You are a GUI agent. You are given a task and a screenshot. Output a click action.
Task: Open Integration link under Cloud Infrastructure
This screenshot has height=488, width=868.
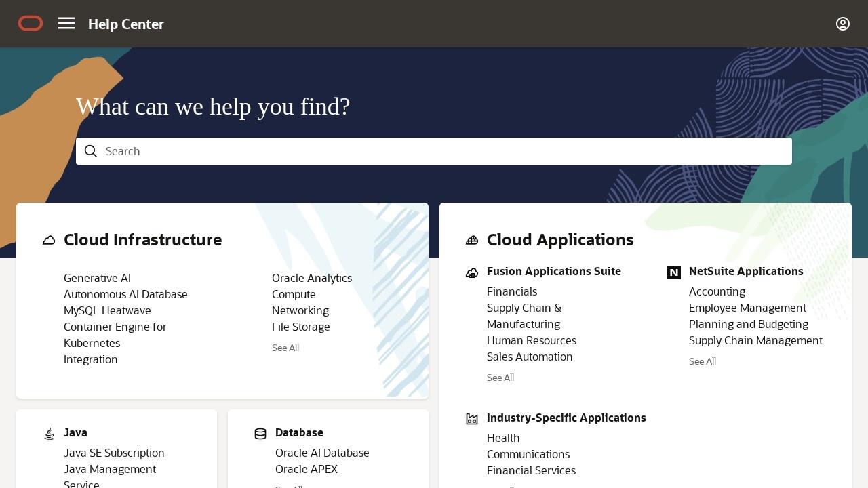91,359
